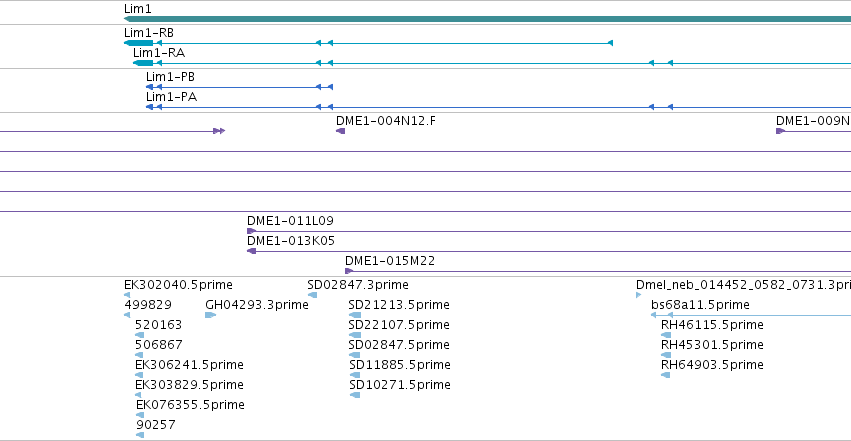Viewport: 851px width, 441px height.
Task: Click the DME1-009N clone label at right edge
Action: (x=813, y=120)
